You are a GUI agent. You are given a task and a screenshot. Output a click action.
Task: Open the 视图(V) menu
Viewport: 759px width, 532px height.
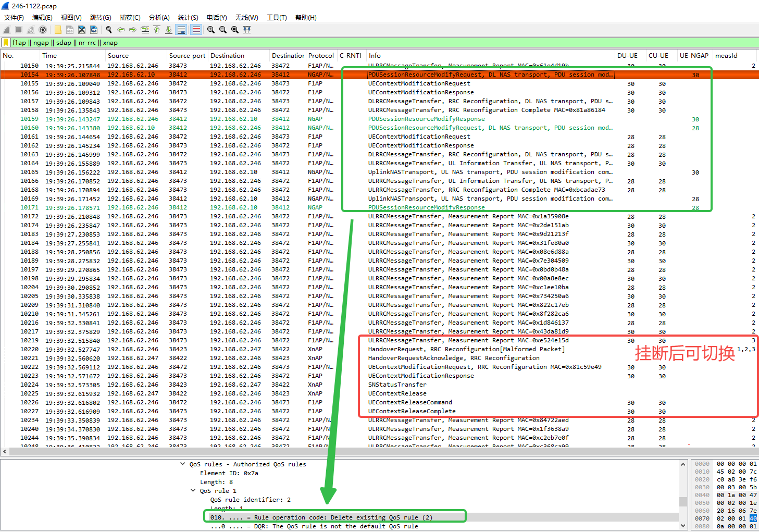pyautogui.click(x=71, y=18)
